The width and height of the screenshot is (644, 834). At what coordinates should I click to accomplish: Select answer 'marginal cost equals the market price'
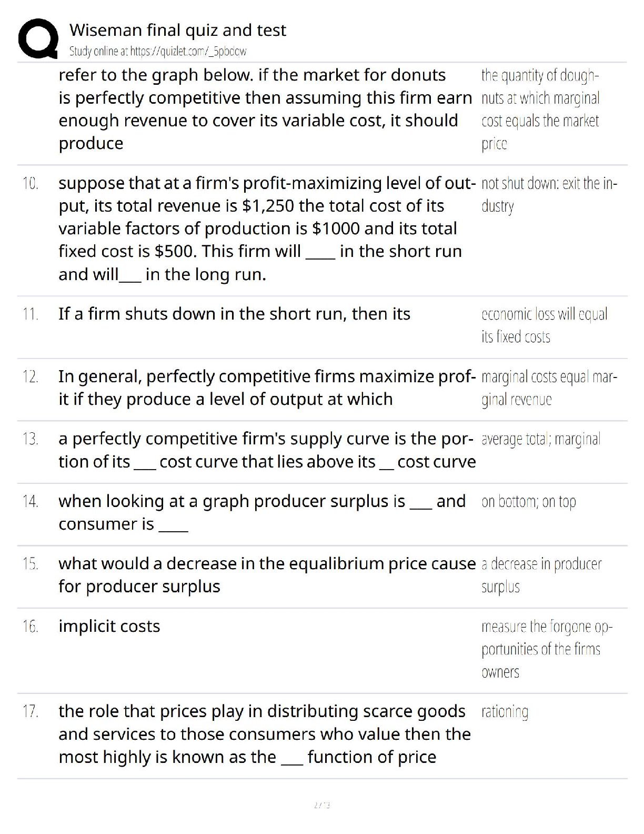pos(540,110)
